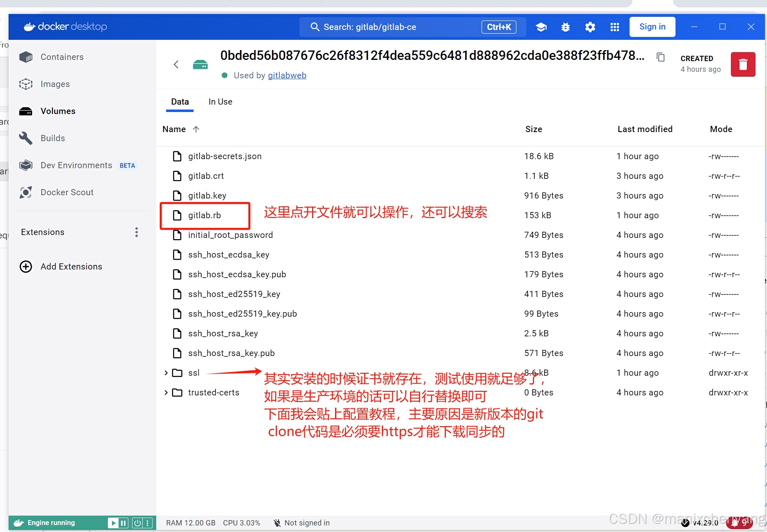Minimize the Docker Desktop window
This screenshot has width=767, height=532.
[694, 27]
